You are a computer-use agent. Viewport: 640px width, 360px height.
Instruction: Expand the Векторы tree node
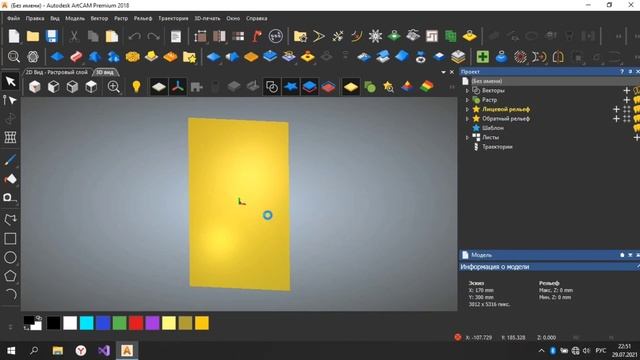click(467, 91)
